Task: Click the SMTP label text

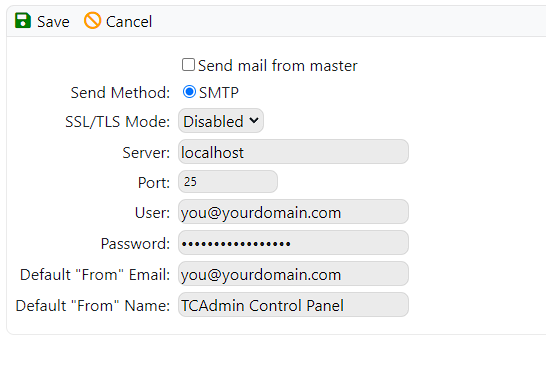Action: coord(219,93)
